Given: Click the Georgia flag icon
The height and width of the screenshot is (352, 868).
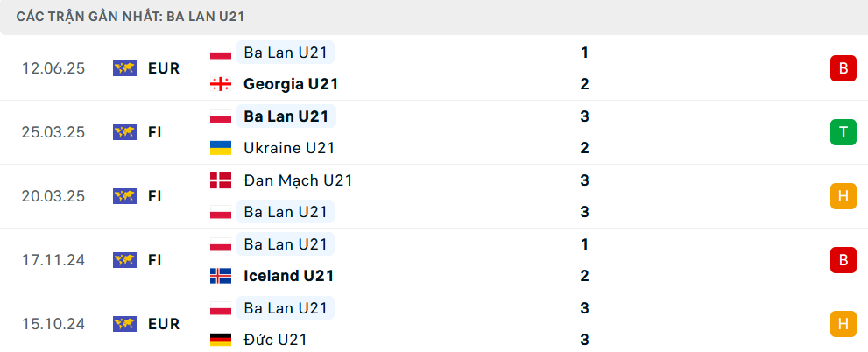Looking at the screenshot, I should coord(221,84).
